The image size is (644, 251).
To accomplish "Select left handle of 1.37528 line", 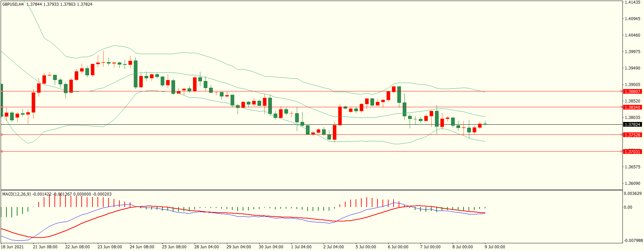I will [2, 135].
